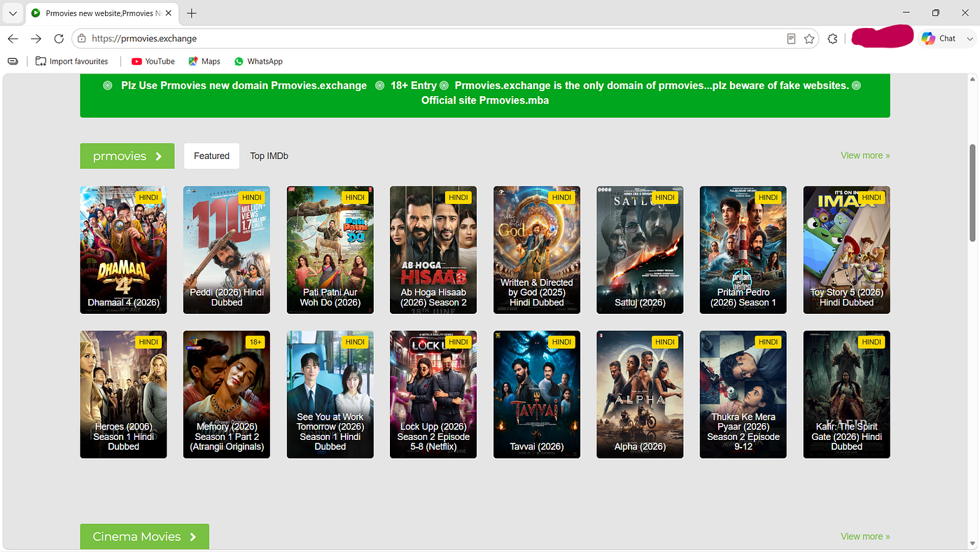Add this page to favourites star
The image size is (980, 552).
pyautogui.click(x=809, y=39)
